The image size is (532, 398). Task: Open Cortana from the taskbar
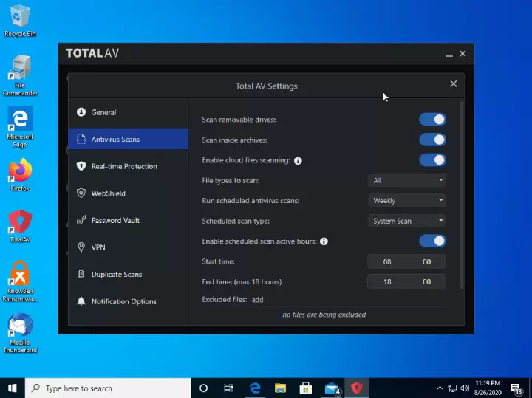pyautogui.click(x=204, y=388)
